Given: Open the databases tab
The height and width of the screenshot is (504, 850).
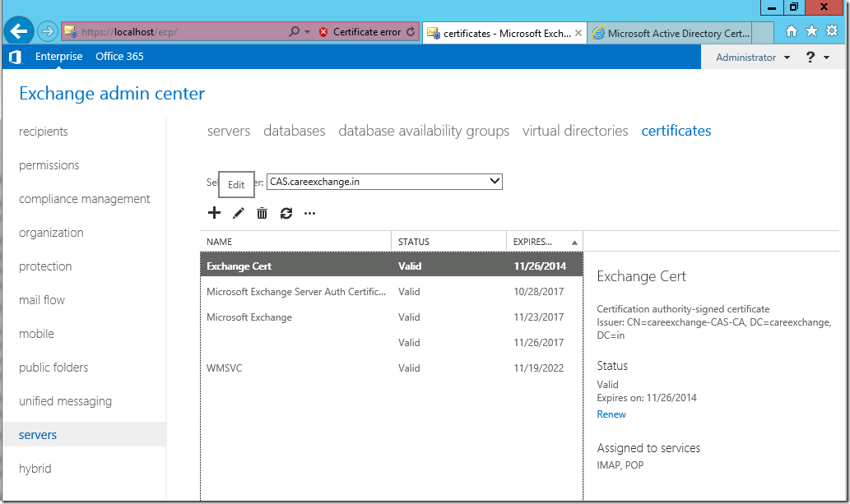Looking at the screenshot, I should click(x=295, y=131).
